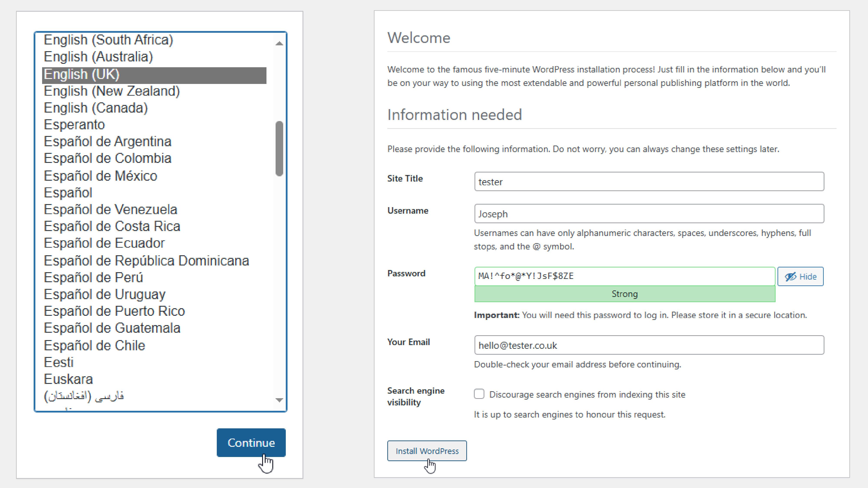
Task: Pick Español de México
Action: 154,176
